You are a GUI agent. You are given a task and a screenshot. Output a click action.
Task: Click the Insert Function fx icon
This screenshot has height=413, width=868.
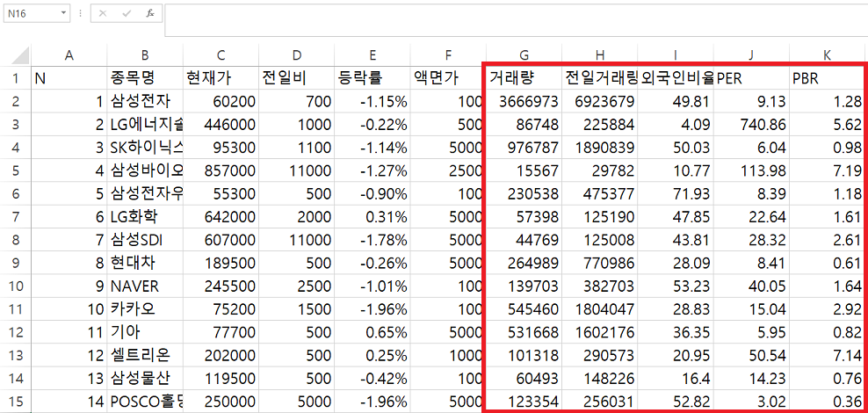pyautogui.click(x=150, y=13)
